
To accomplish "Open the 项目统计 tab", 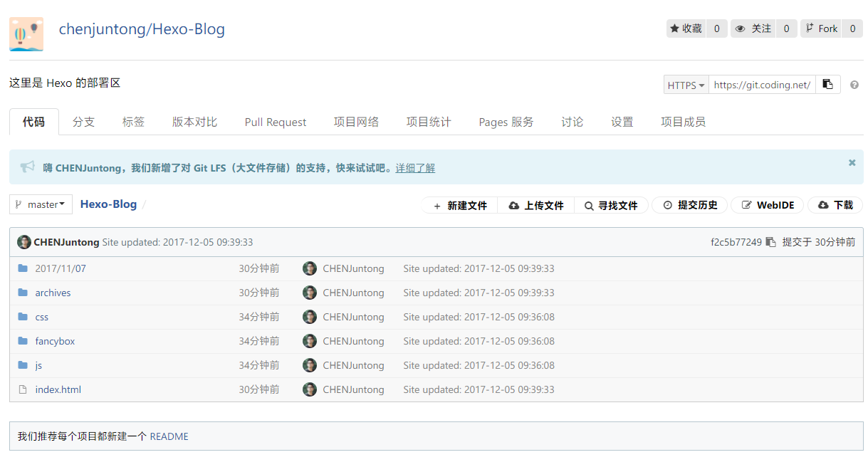I will (x=429, y=122).
